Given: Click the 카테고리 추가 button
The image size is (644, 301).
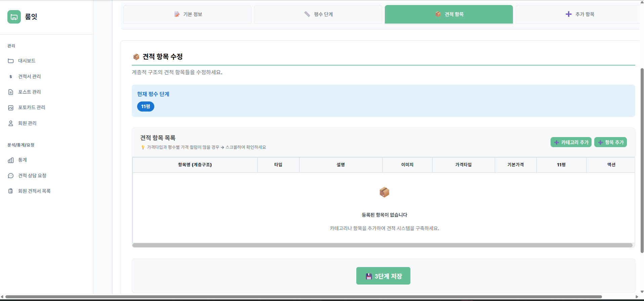Looking at the screenshot, I should 571,142.
